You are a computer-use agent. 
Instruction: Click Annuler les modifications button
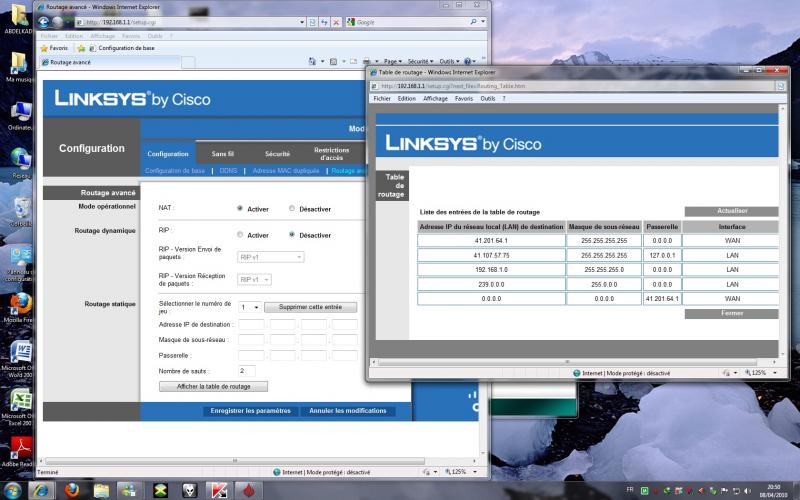(348, 411)
